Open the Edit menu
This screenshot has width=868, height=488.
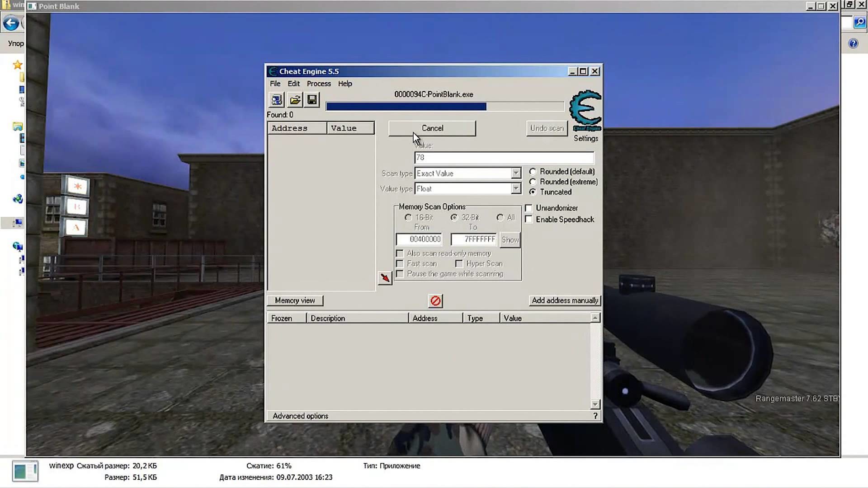coord(293,84)
